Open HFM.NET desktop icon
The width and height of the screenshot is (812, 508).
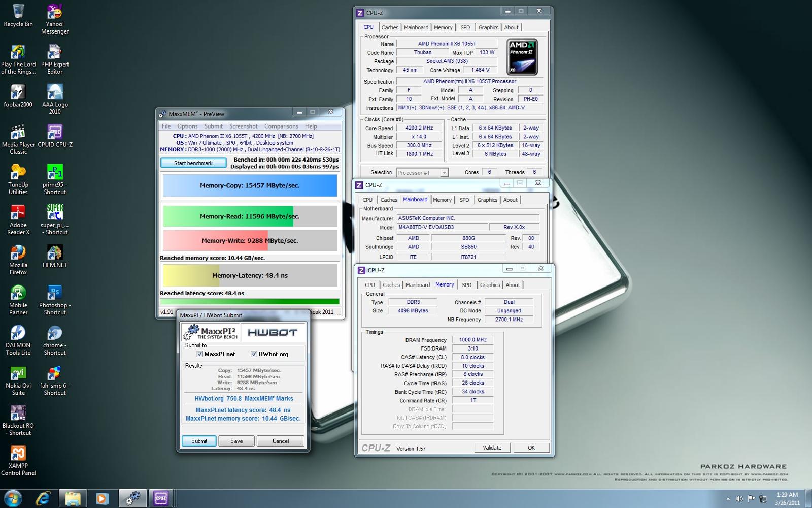click(55, 257)
